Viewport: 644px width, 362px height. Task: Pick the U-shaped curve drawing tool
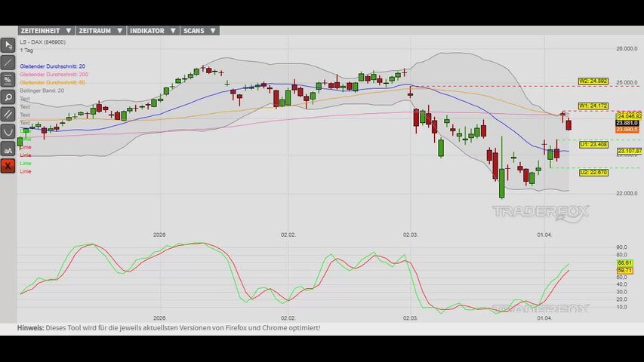pos(8,132)
